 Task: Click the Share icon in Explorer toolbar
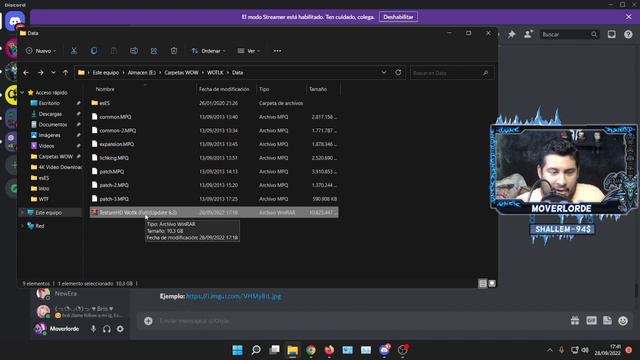click(154, 51)
